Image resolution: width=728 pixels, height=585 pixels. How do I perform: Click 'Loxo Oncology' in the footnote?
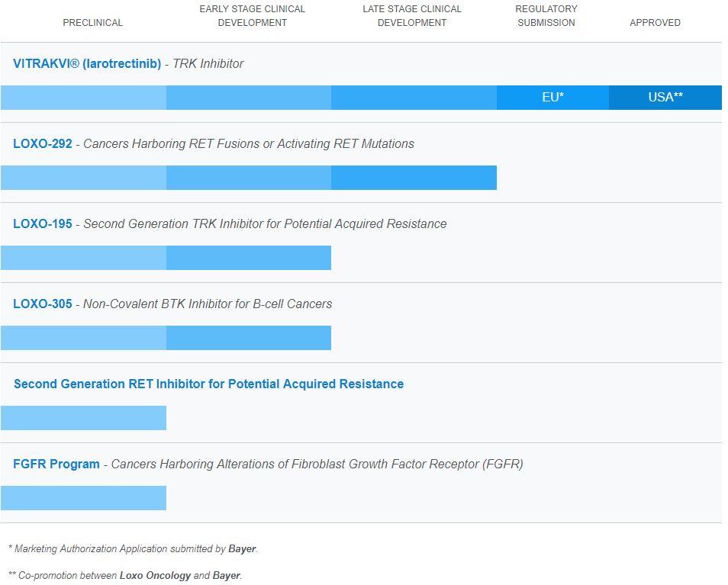click(155, 576)
